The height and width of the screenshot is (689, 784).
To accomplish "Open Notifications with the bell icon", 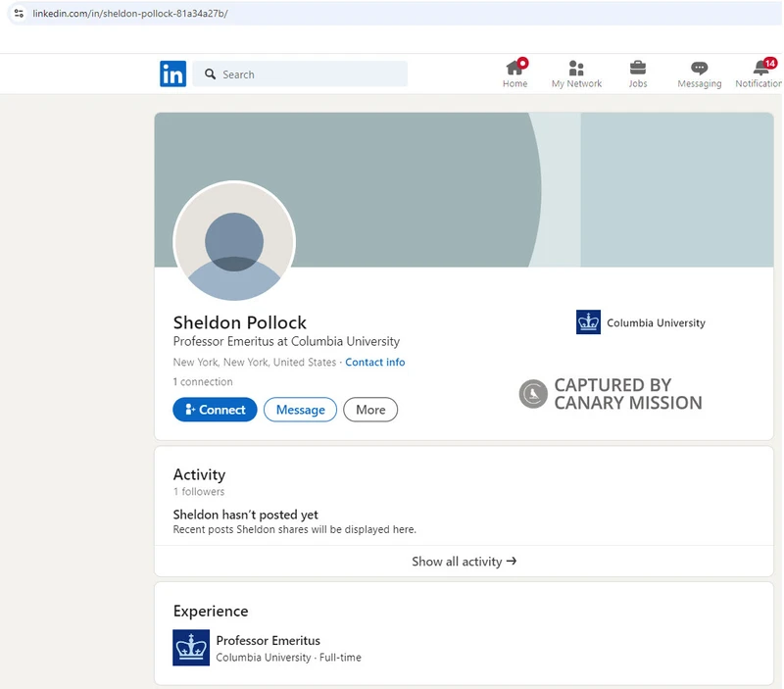I will tap(759, 69).
